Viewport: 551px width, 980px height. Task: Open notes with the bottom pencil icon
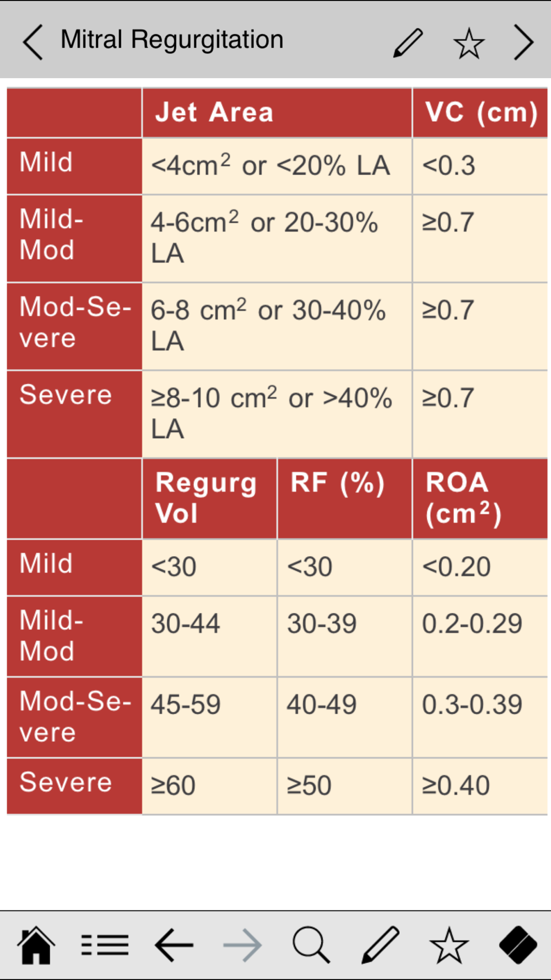click(380, 945)
